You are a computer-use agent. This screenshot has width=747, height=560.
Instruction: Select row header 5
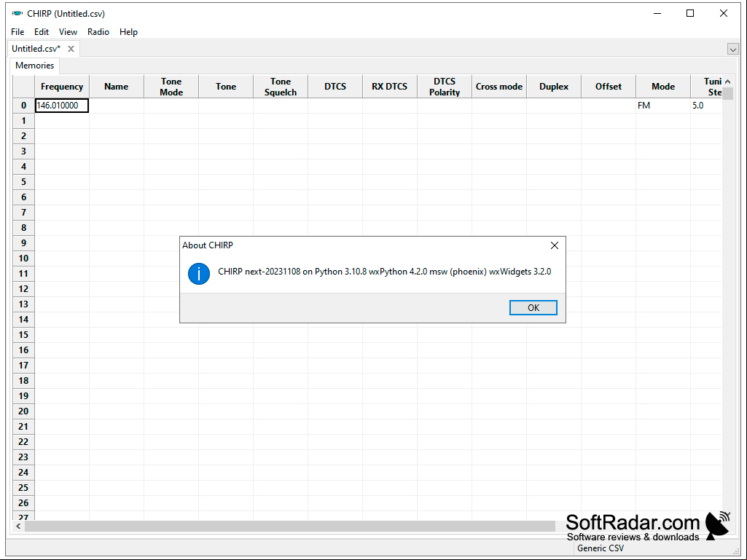point(24,182)
